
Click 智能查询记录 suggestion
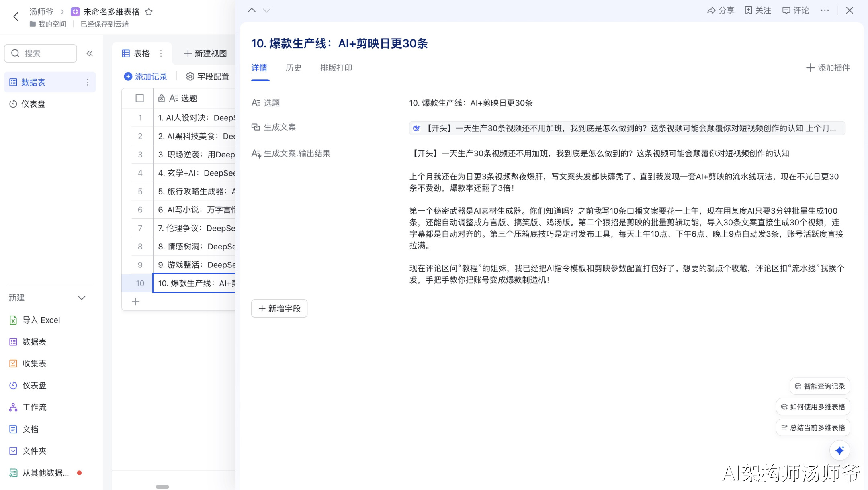[820, 386]
